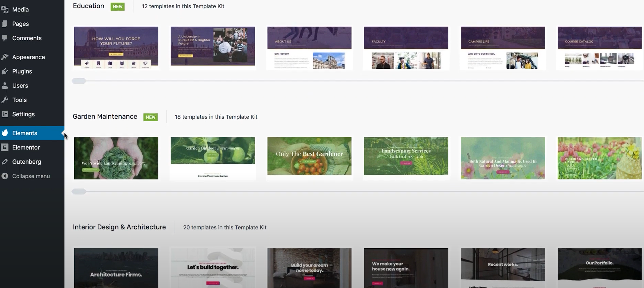Screen dimensions: 644x288
Task: Open the 'Only The Best Gardener' template thumbnail
Action: (309, 158)
